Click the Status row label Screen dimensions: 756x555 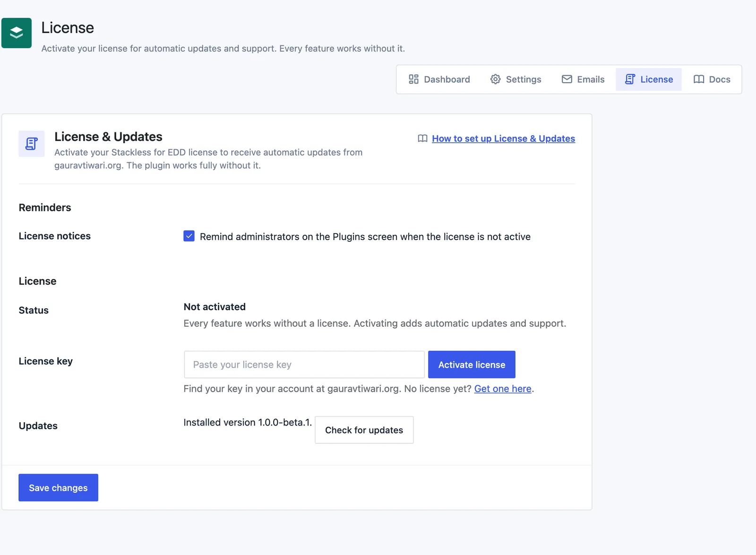coord(34,310)
